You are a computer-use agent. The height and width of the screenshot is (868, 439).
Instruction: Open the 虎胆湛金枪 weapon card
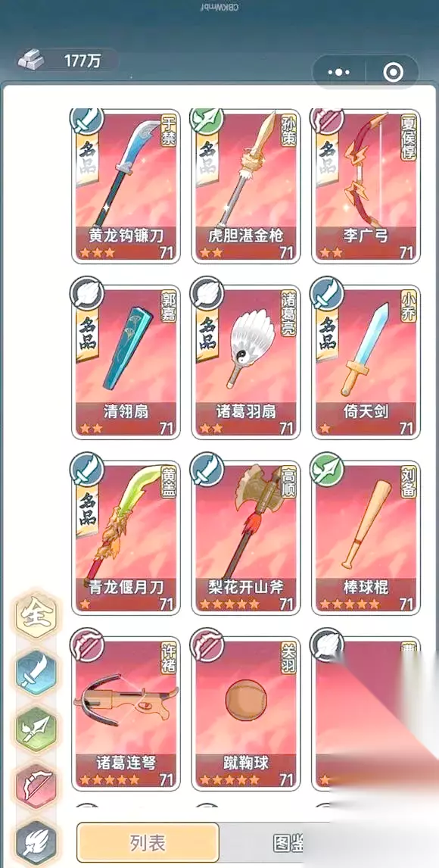tap(246, 186)
